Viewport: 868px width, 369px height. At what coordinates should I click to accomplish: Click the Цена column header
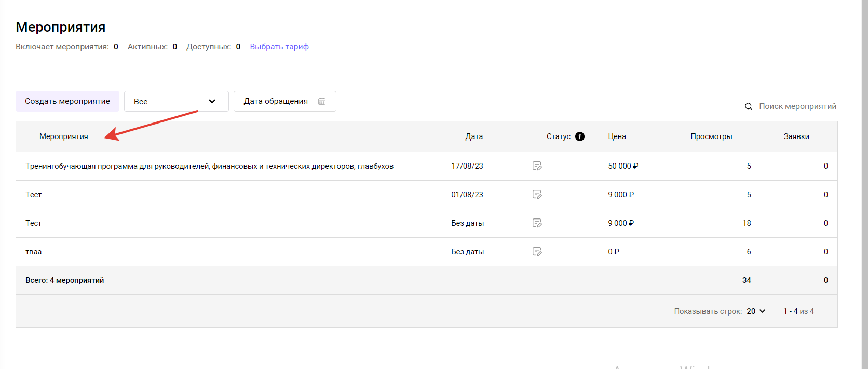[x=617, y=136]
